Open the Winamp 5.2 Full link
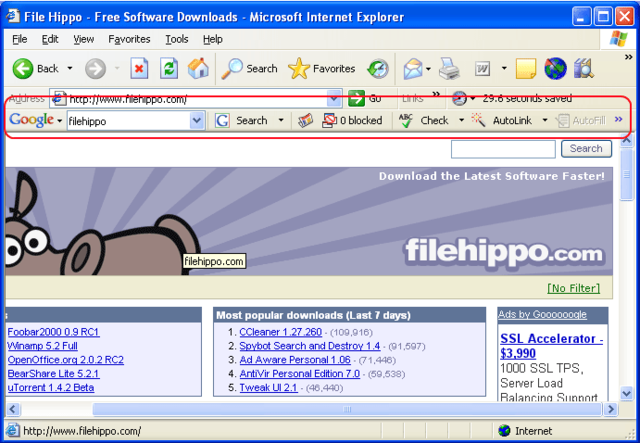 (42, 346)
